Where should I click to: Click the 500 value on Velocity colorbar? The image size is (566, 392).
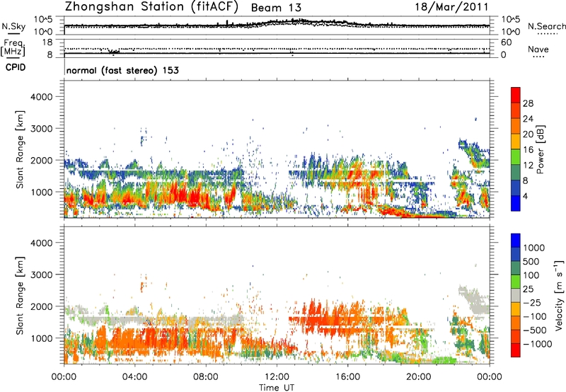tap(531, 261)
